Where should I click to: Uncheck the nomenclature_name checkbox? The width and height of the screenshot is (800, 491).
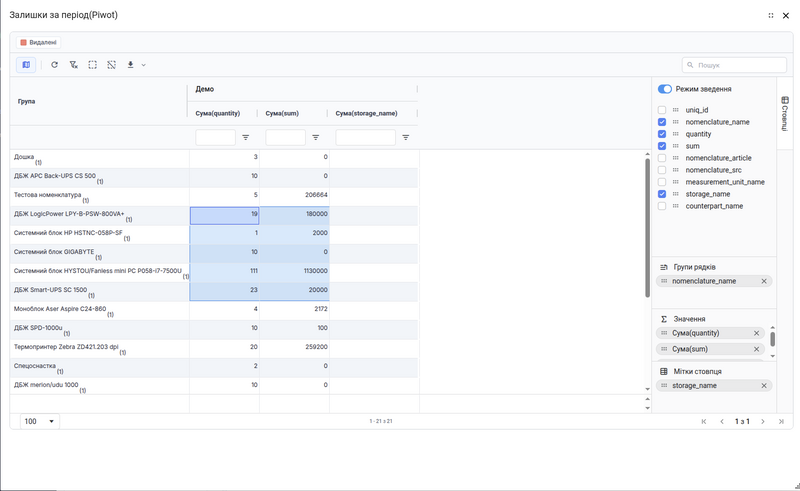coord(662,122)
